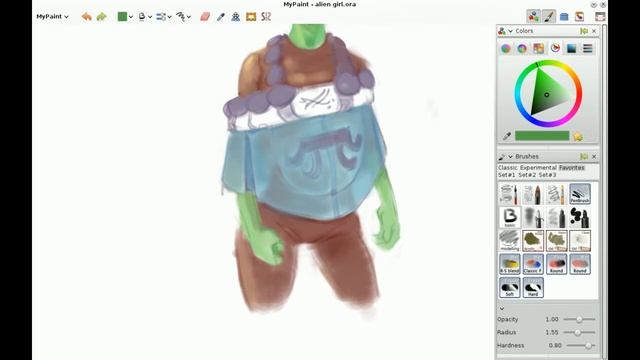This screenshot has height=360, width=640.
Task: Click the Colors panel snap-out icon
Action: pos(584,31)
